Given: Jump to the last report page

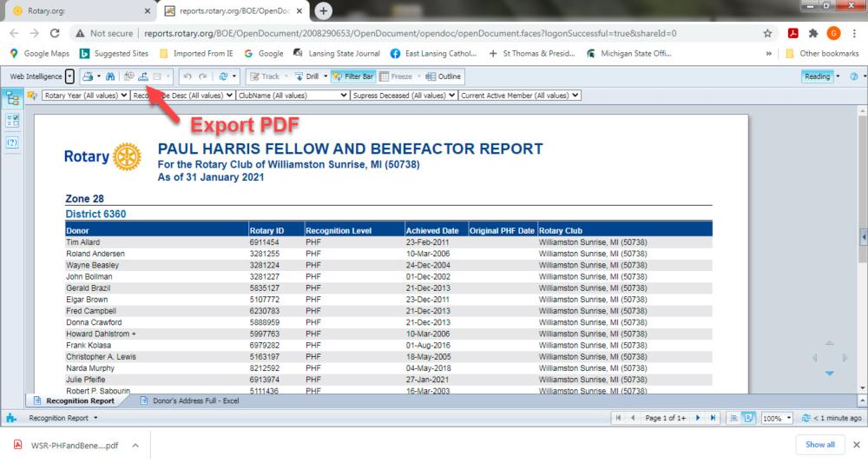Looking at the screenshot, I should pyautogui.click(x=713, y=418).
